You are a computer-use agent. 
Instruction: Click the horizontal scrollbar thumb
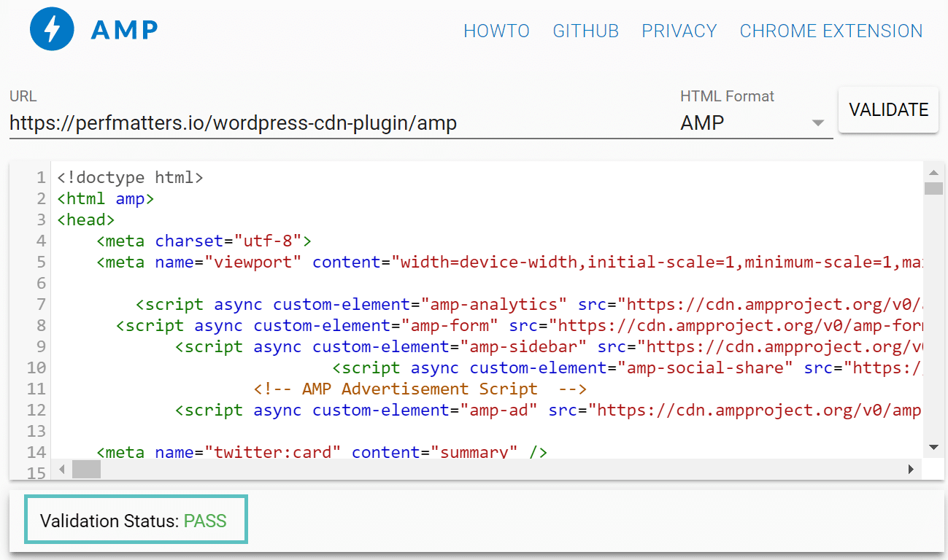point(86,470)
